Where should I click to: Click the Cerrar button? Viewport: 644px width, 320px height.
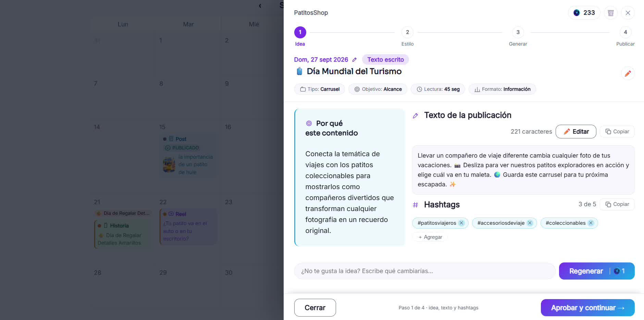(x=315, y=308)
